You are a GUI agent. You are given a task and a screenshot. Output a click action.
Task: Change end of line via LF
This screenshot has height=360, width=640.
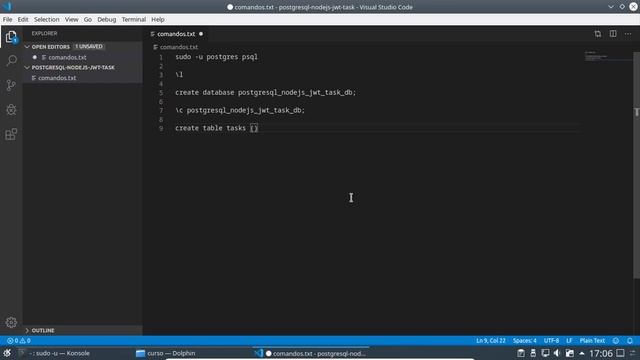(569, 340)
